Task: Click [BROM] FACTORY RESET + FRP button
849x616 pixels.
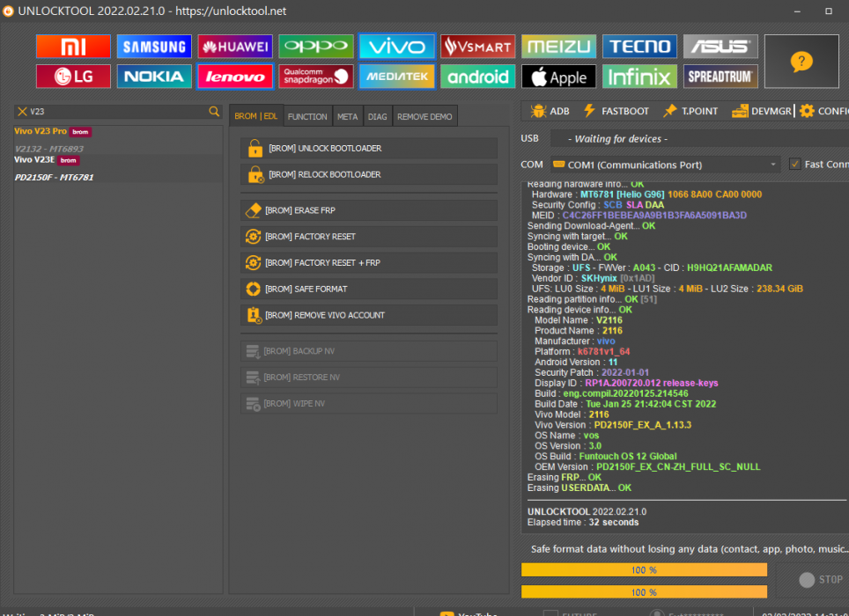Action: (369, 263)
